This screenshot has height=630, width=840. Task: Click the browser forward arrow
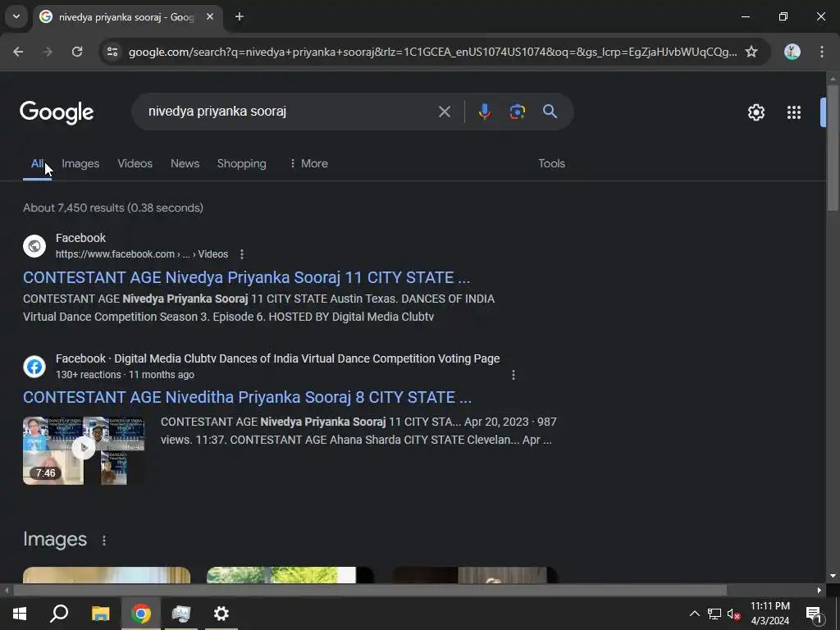pos(48,52)
